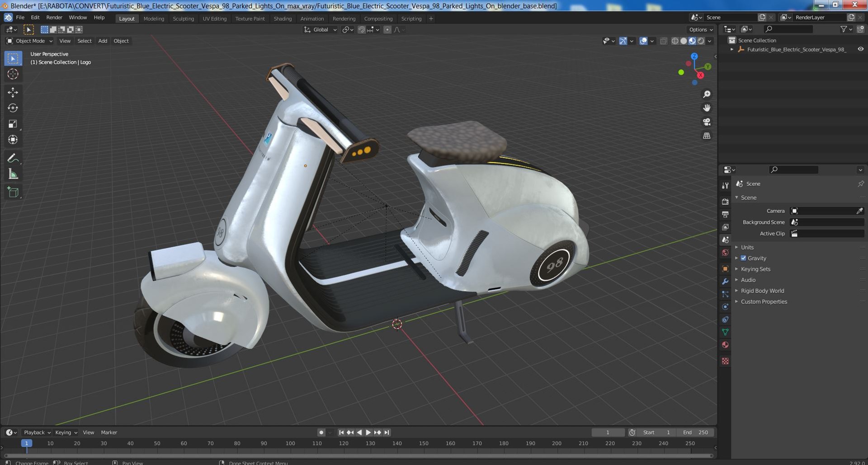Screen dimensions: 868x465
Task: Open the Object Mode dropdown
Action: (29, 41)
